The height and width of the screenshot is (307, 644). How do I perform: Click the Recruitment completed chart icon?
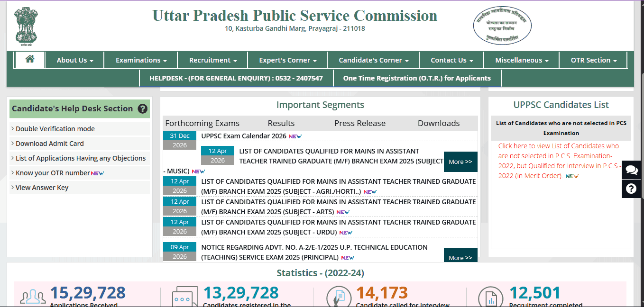click(491, 295)
